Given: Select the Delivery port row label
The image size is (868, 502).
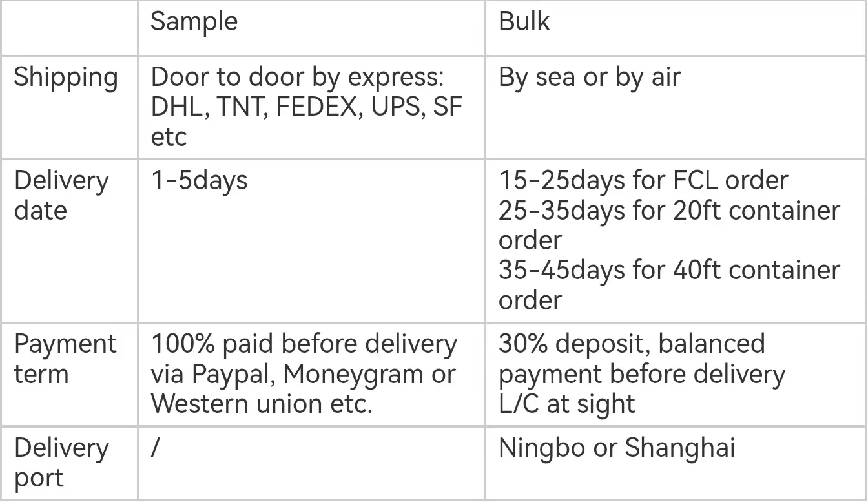Looking at the screenshot, I should [61, 463].
